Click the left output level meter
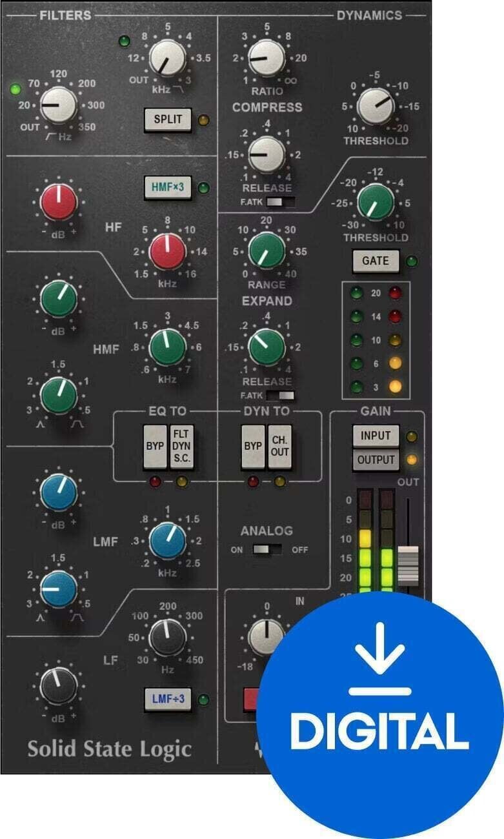Image resolution: width=504 pixels, height=839 pixels. point(365,541)
